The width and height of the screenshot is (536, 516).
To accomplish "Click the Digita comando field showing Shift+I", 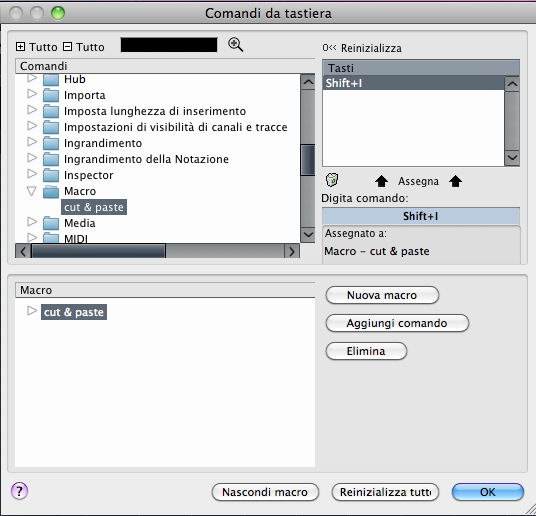I will coord(421,216).
